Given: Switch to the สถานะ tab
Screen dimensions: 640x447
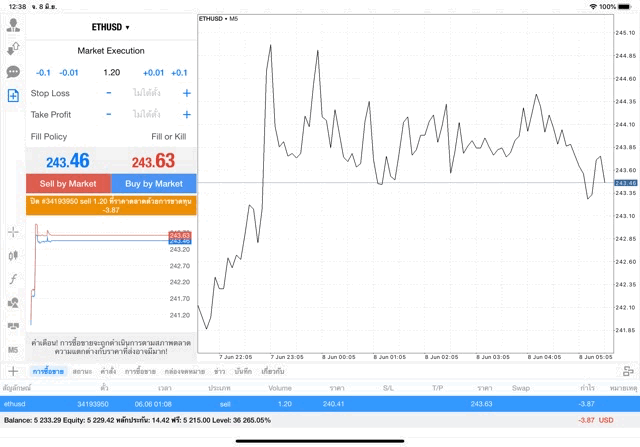Looking at the screenshot, I should pyautogui.click(x=82, y=371).
